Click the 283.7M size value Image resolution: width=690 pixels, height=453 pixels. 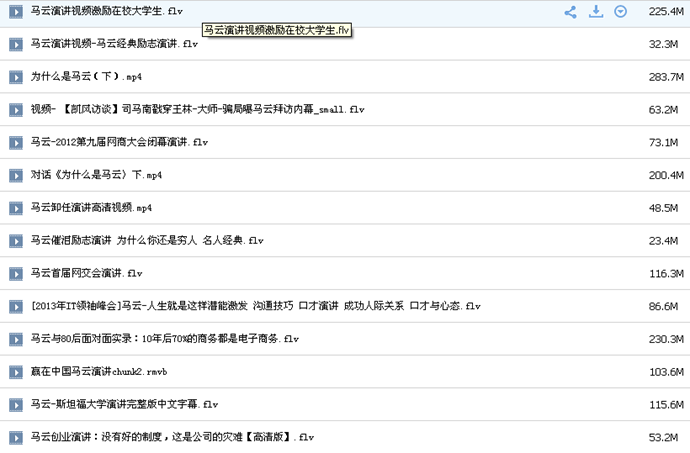666,77
